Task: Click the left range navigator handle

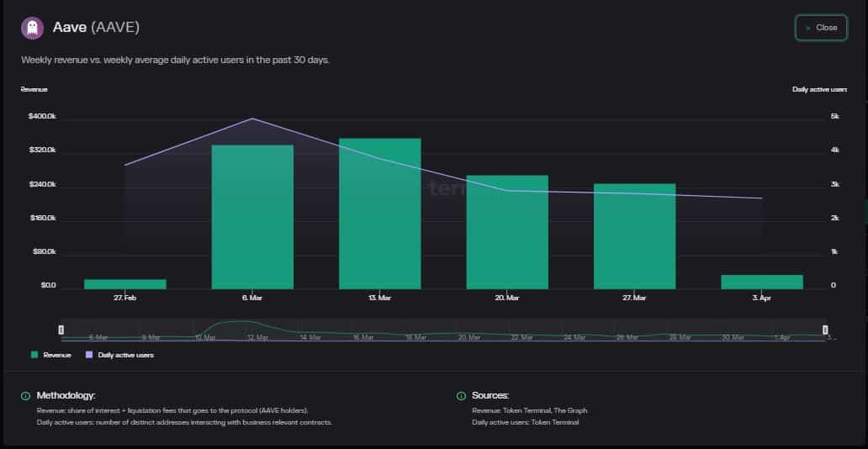Action: pos(61,330)
